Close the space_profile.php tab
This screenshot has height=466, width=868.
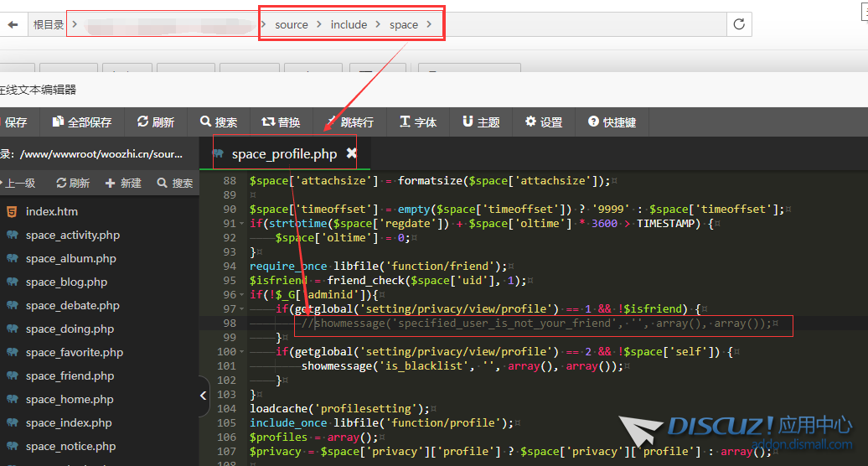point(352,153)
